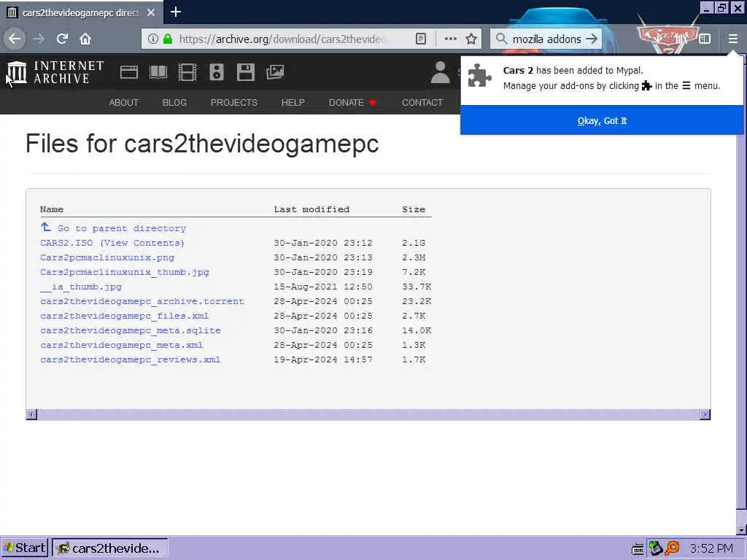Open Cars2pcmaclinuxunix_thumb.jpg link
This screenshot has height=560, width=747.
(x=124, y=272)
